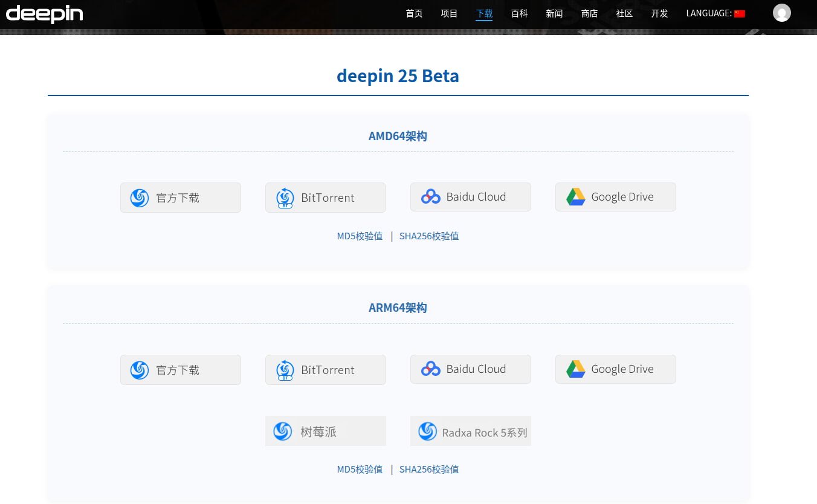Open the LANGUAGE selector label
The height and width of the screenshot is (504, 817).
click(709, 13)
